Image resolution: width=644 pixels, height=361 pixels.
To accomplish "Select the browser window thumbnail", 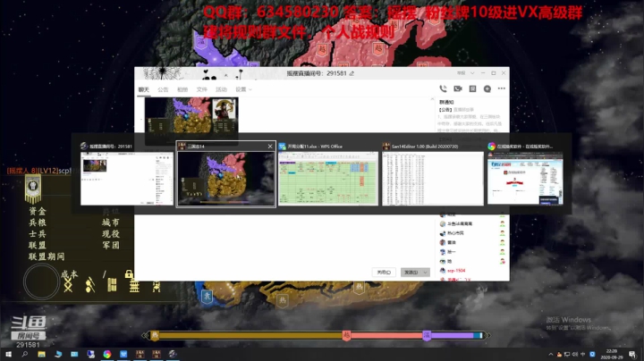I will click(x=525, y=178).
